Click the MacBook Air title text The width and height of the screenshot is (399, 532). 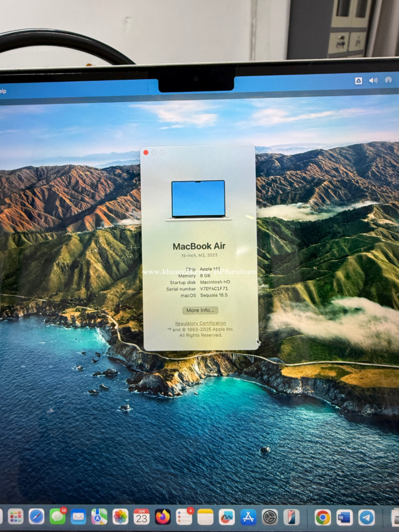coord(199,246)
